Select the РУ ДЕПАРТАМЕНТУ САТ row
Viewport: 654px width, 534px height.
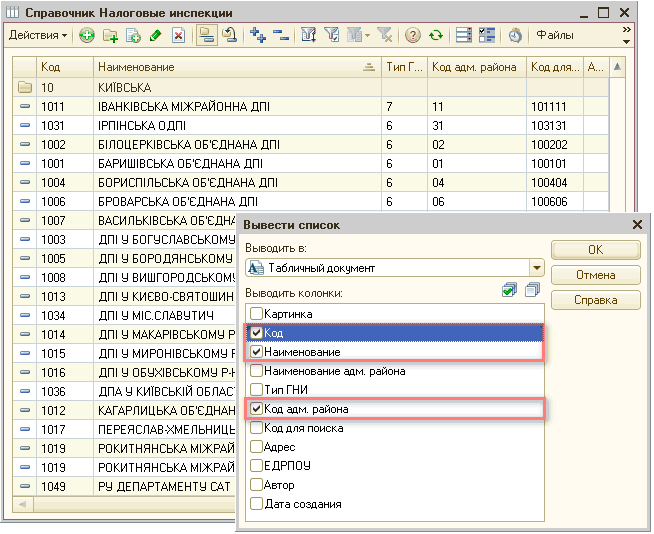(x=125, y=486)
